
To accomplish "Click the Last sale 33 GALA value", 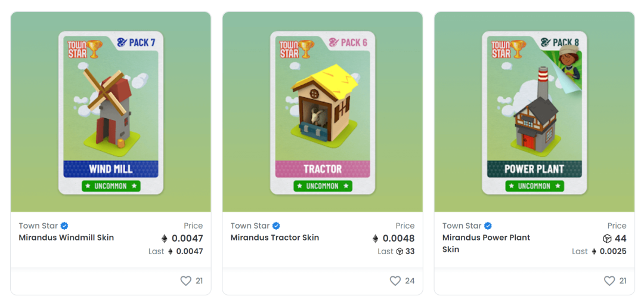I will coord(405,251).
